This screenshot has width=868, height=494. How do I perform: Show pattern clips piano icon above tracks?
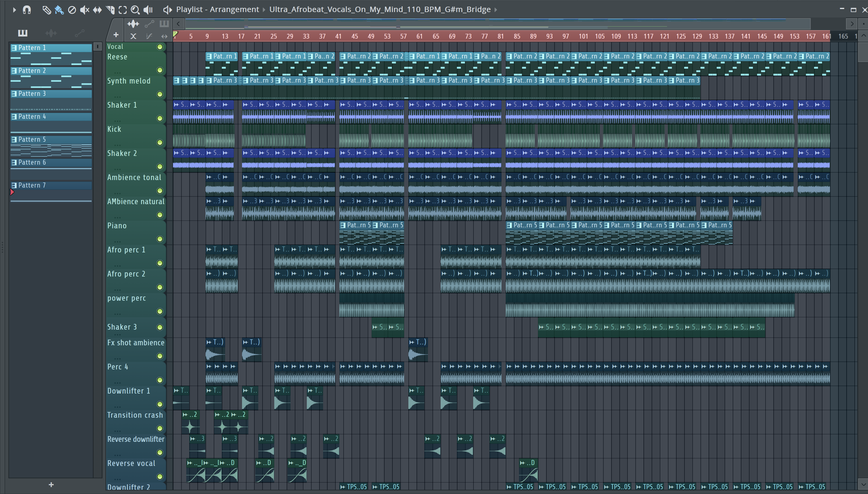click(164, 24)
